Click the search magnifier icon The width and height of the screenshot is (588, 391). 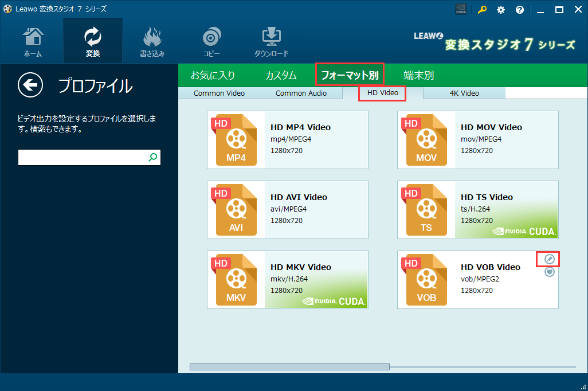(x=153, y=157)
